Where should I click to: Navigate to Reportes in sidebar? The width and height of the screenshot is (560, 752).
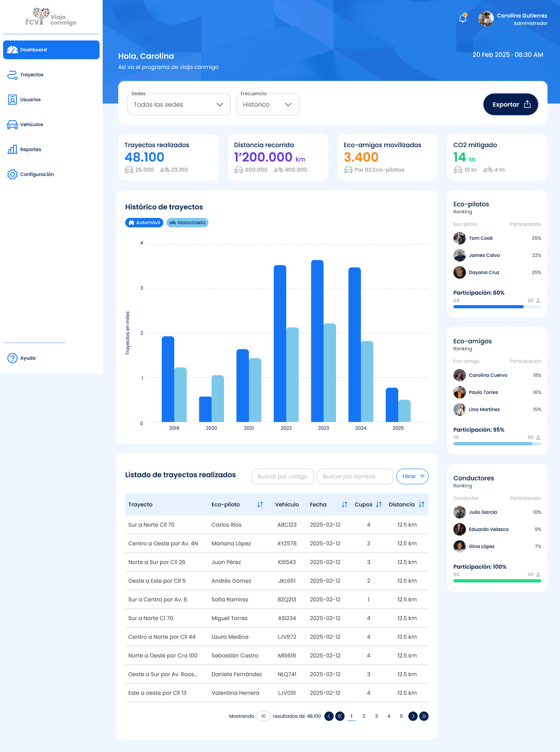coord(30,149)
